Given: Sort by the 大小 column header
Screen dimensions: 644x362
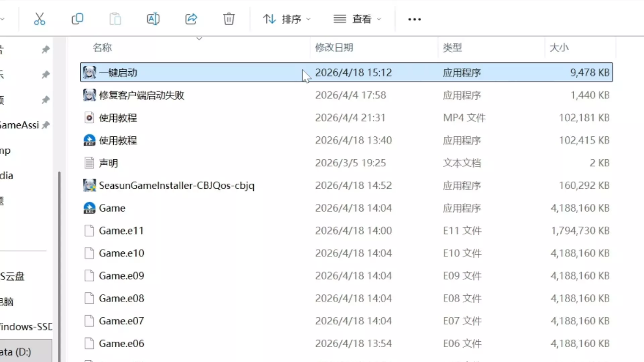Looking at the screenshot, I should [x=559, y=48].
